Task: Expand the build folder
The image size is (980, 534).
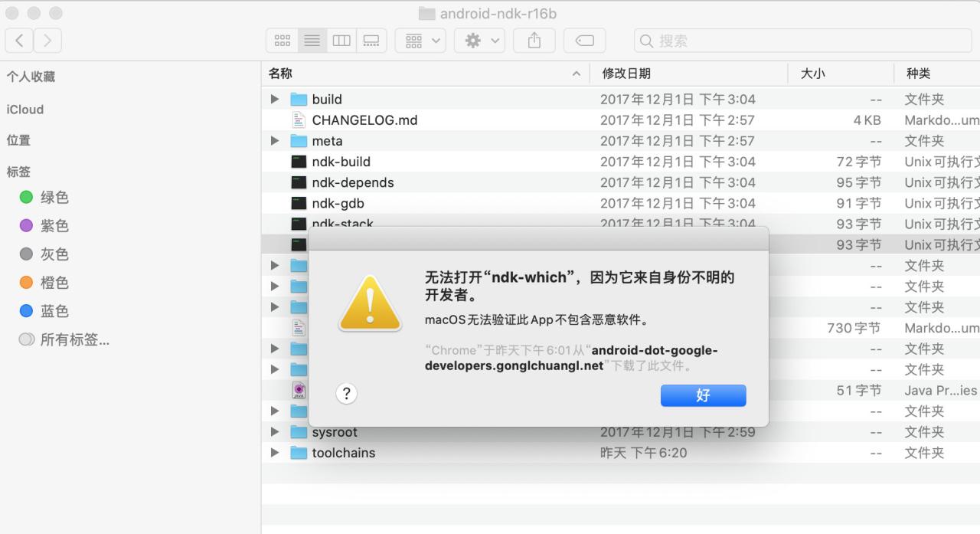Action: coord(274,99)
